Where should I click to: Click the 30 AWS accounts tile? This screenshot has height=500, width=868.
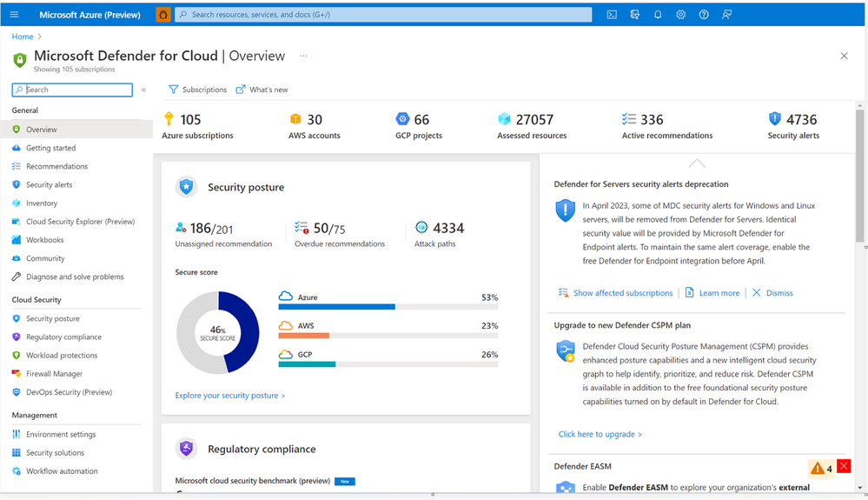click(314, 126)
